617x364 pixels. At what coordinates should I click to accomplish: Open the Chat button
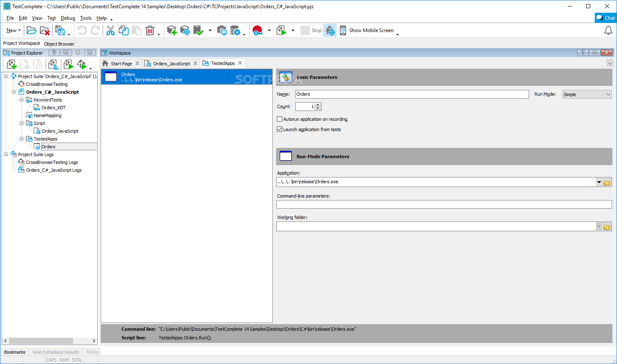click(x=605, y=18)
